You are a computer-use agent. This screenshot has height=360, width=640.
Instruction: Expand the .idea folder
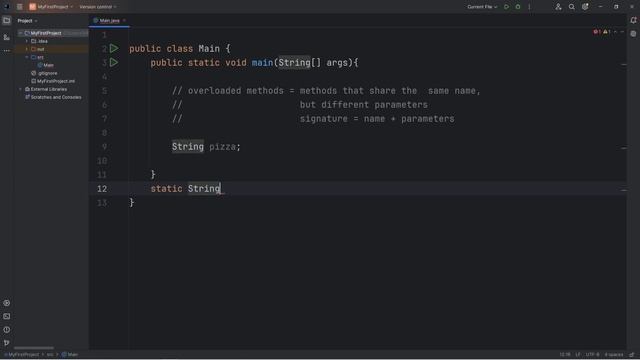tap(27, 41)
